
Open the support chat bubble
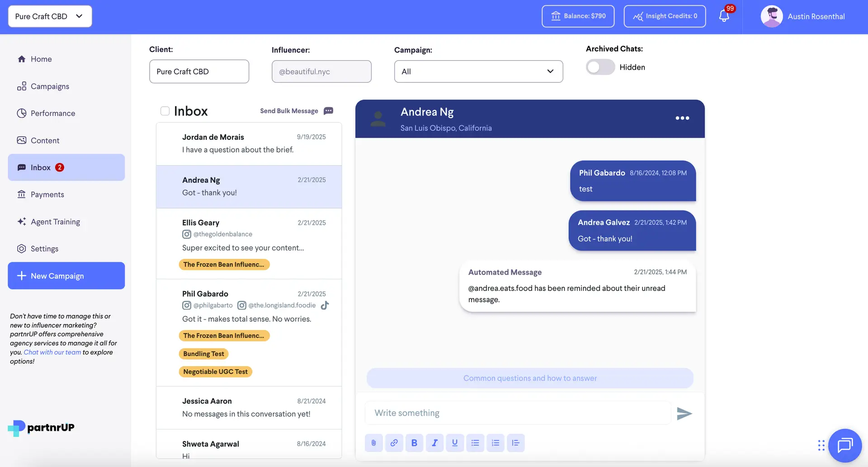pos(845,446)
